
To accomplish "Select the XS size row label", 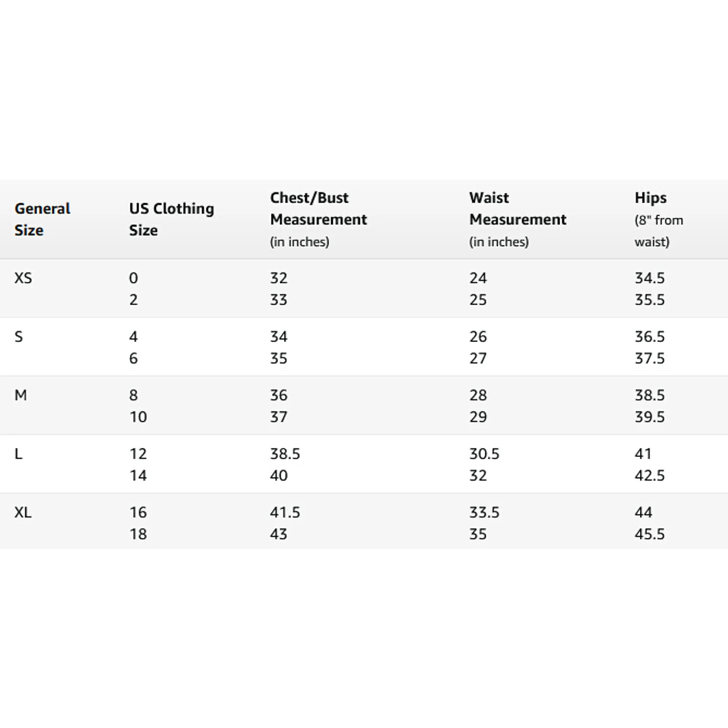I will point(23,278).
